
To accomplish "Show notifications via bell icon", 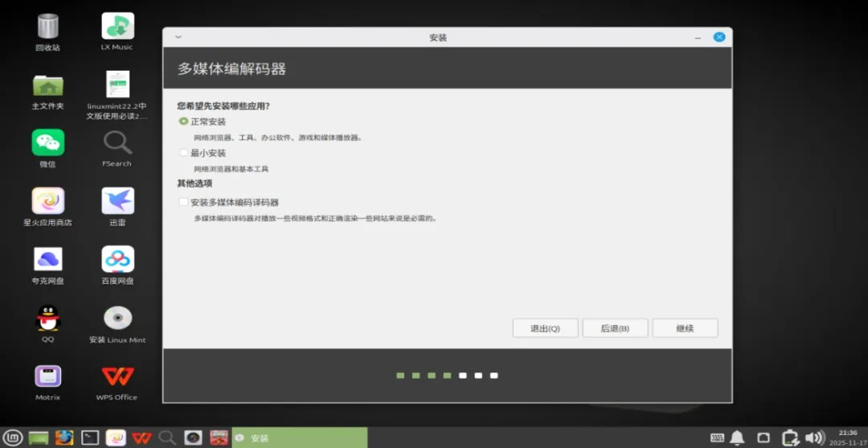I will click(x=737, y=438).
